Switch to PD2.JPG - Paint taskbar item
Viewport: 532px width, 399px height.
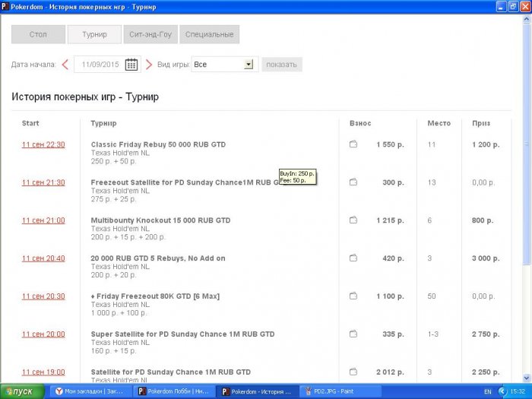click(341, 391)
